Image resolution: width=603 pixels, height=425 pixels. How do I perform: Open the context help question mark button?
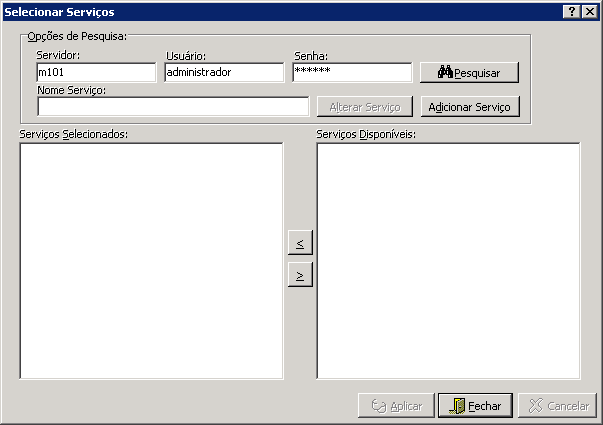coord(571,11)
